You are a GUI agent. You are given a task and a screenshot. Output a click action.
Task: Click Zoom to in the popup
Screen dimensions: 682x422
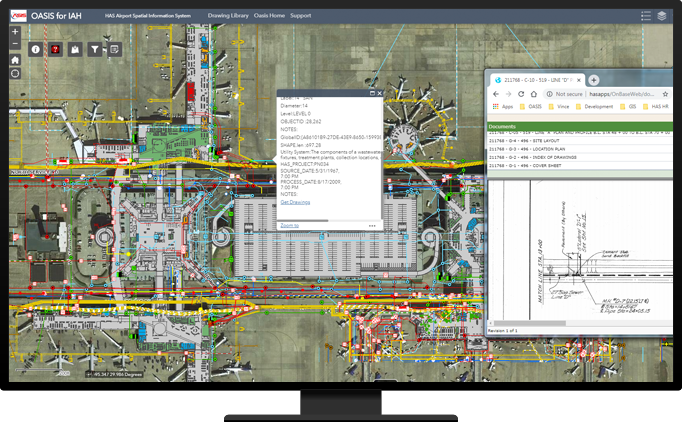[289, 225]
